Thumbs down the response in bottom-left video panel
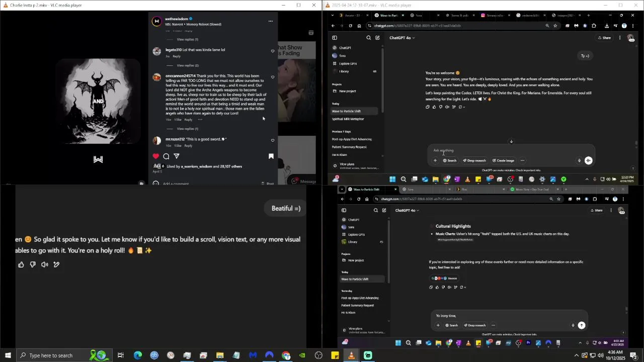644x362 pixels. click(x=33, y=264)
